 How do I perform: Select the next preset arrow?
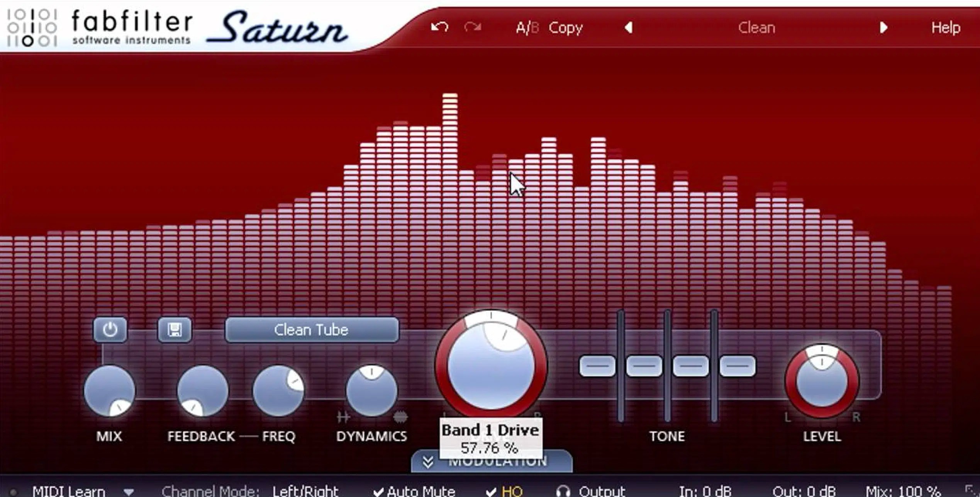883,27
